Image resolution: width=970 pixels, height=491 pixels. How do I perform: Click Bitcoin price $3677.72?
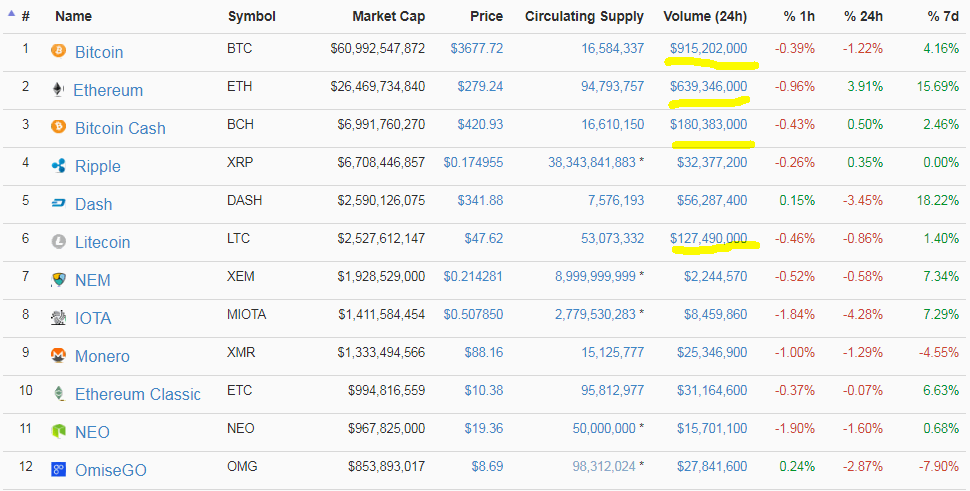477,48
